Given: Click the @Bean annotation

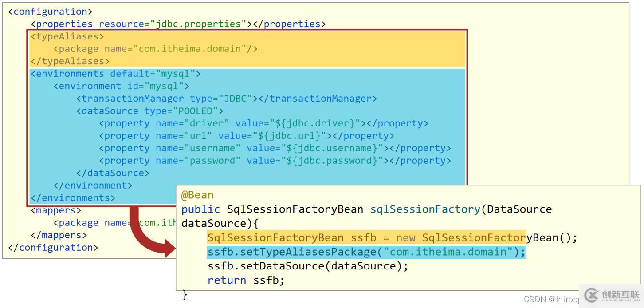Looking at the screenshot, I should coord(197,195).
